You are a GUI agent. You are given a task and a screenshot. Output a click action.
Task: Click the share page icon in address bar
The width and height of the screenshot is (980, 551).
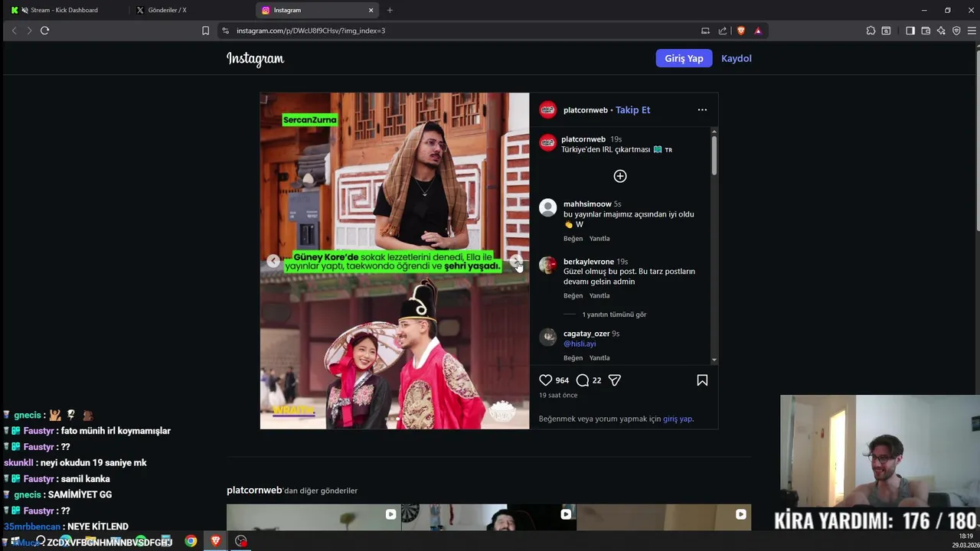pos(722,31)
